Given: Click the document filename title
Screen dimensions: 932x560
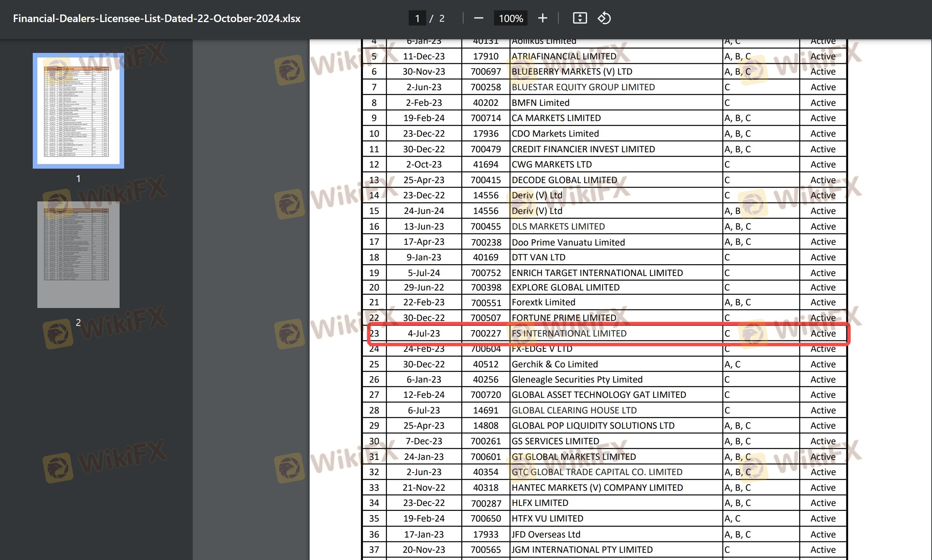Looking at the screenshot, I should pyautogui.click(x=157, y=18).
